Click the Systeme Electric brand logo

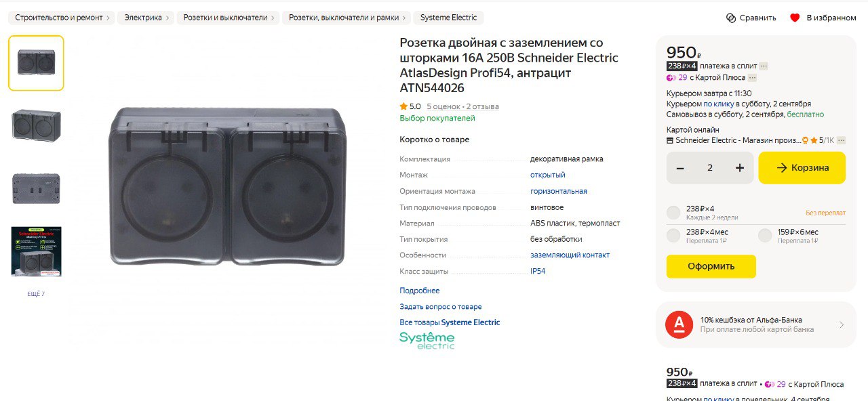pyautogui.click(x=427, y=340)
